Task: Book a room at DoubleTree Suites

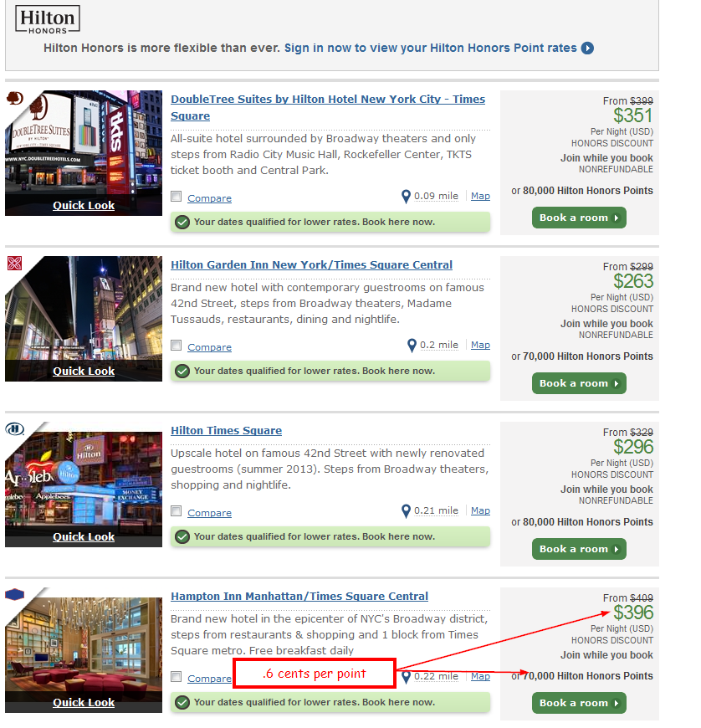Action: coord(579,218)
